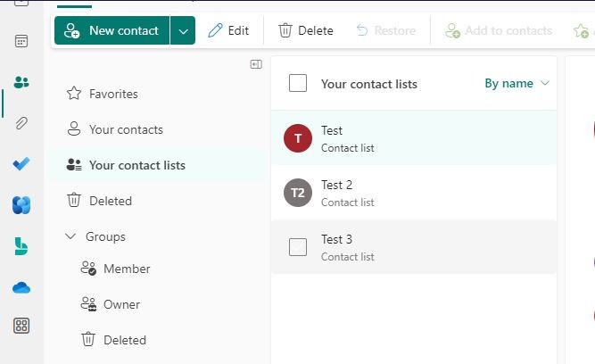
Task: Tick the select-all checkbox beside Your contact lists
Action: click(298, 83)
